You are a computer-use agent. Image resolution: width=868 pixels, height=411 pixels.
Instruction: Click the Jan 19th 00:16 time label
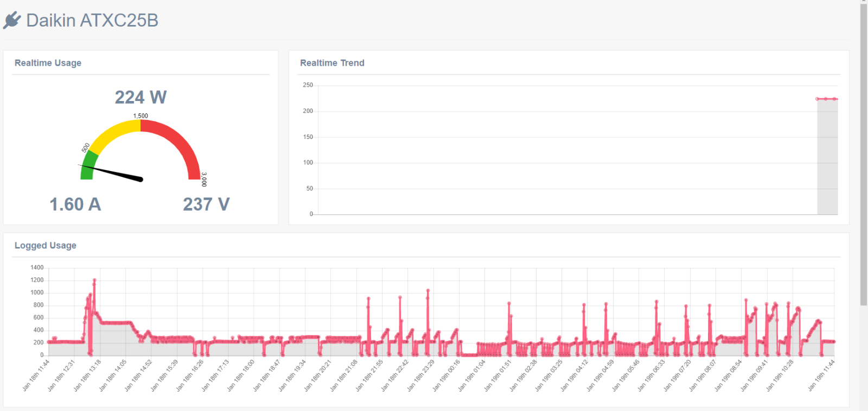point(446,375)
